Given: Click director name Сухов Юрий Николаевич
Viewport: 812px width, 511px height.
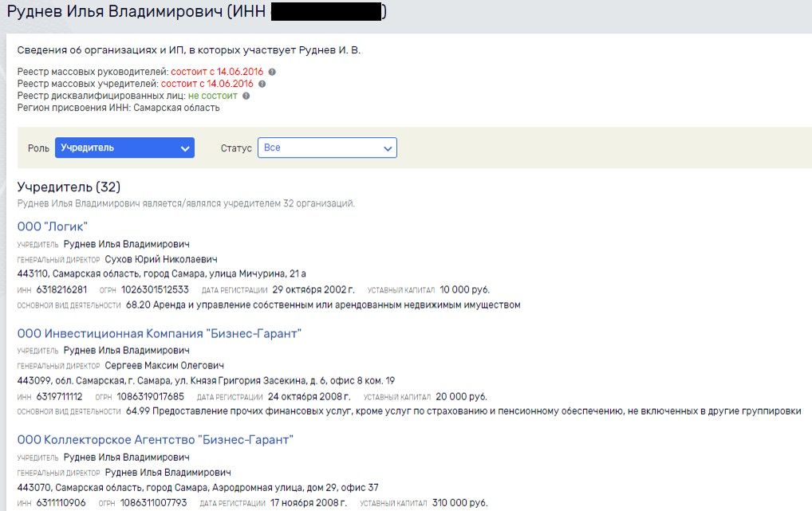Looking at the screenshot, I should point(161,259).
